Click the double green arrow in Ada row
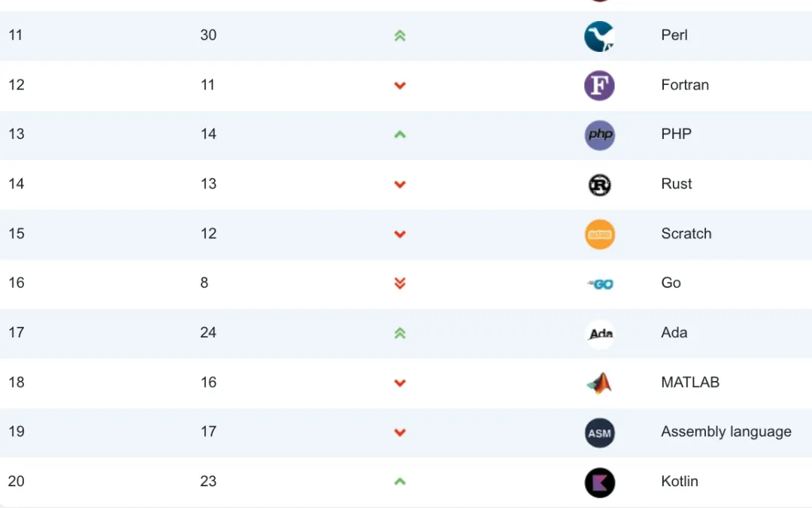812x508 pixels. [400, 333]
